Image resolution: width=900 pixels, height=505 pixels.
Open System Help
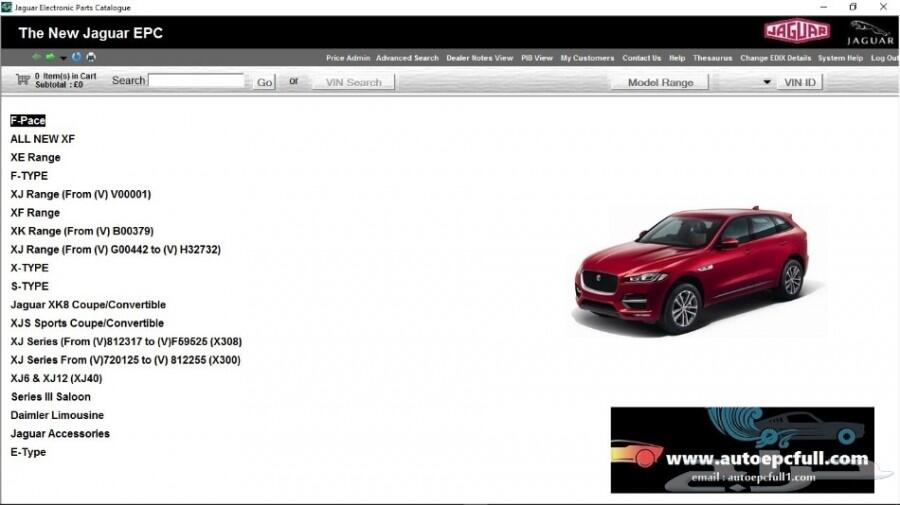(x=840, y=58)
